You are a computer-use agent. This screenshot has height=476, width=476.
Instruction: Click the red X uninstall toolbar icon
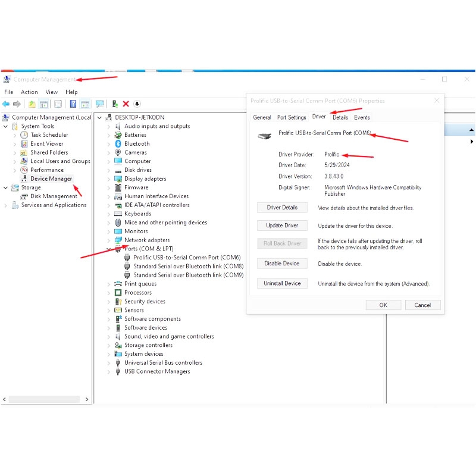click(126, 104)
